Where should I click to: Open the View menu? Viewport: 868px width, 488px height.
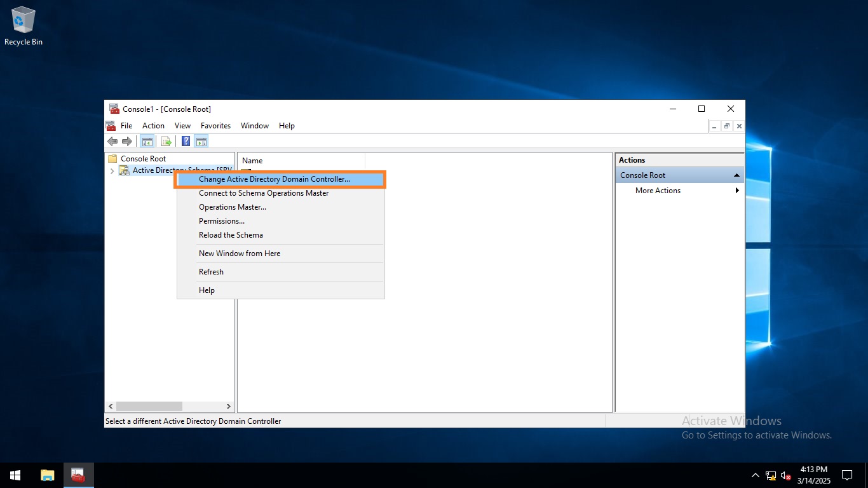point(182,126)
